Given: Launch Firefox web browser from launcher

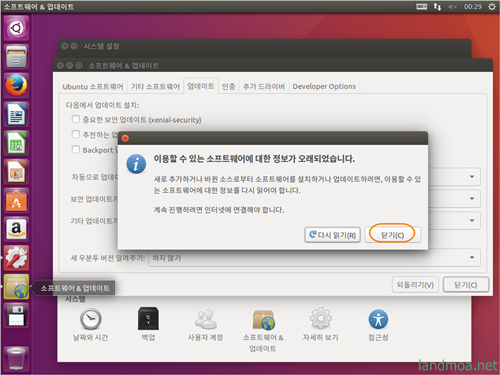Looking at the screenshot, I should (16, 85).
